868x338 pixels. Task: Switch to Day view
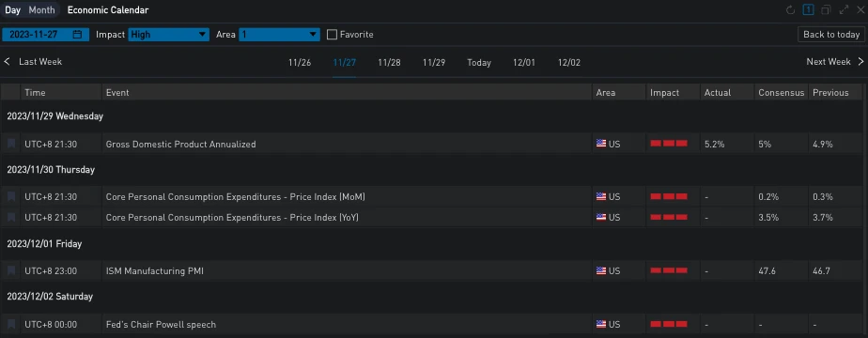point(13,10)
